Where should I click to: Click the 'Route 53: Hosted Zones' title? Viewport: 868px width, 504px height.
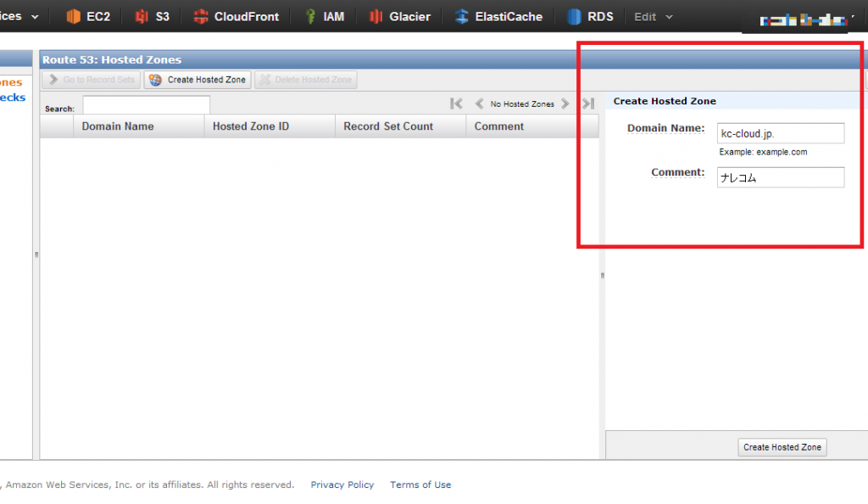[x=112, y=59]
